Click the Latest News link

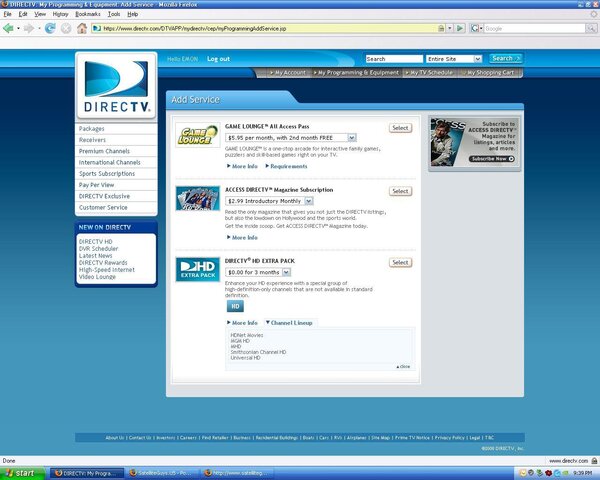click(x=96, y=256)
